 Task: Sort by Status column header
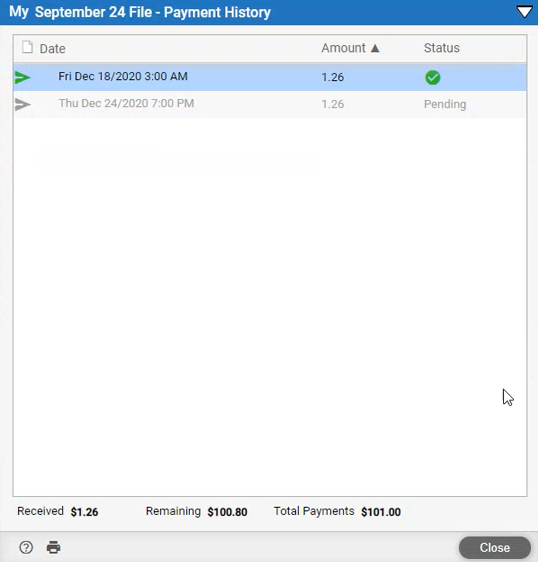pos(442,48)
